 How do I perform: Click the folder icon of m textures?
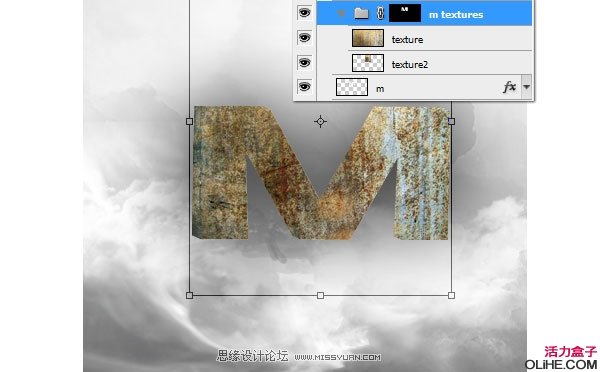click(361, 14)
